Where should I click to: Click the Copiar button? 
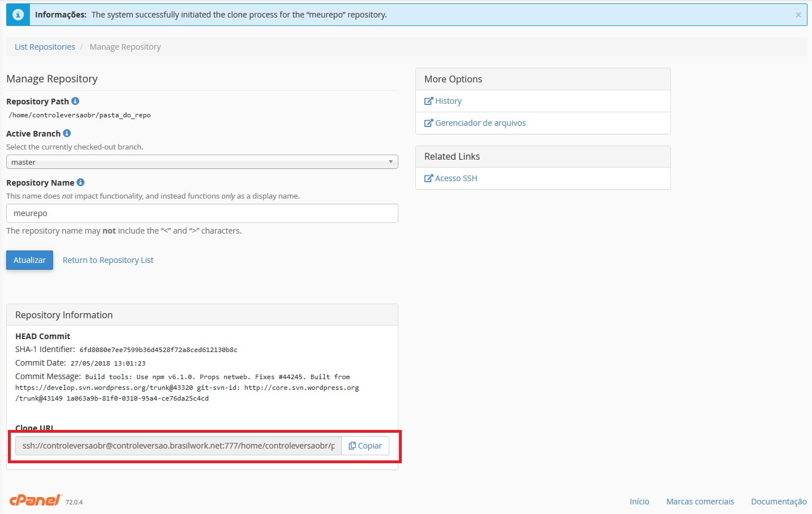[365, 446]
